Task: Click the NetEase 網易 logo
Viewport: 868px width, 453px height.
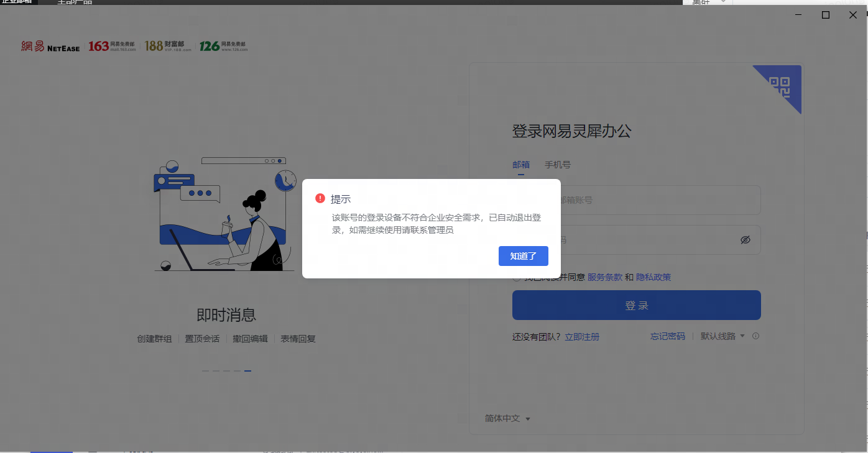Action: pos(50,46)
